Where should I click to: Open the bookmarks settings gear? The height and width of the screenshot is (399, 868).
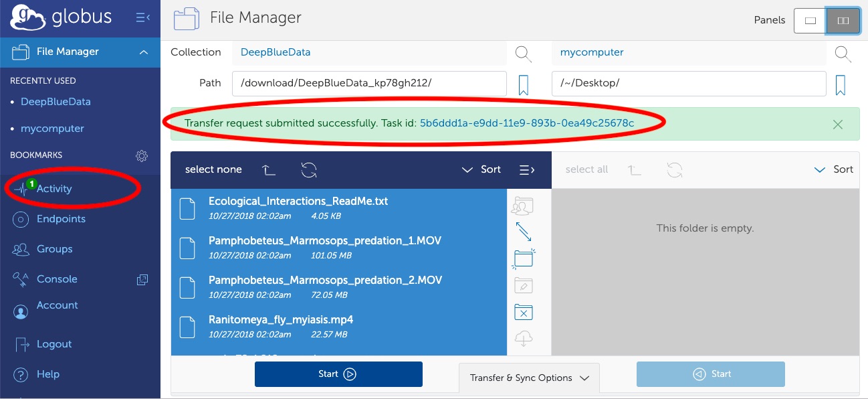pyautogui.click(x=142, y=155)
